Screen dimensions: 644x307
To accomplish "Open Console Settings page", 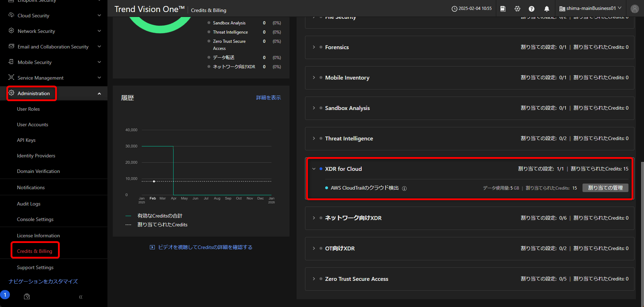I will click(x=35, y=219).
